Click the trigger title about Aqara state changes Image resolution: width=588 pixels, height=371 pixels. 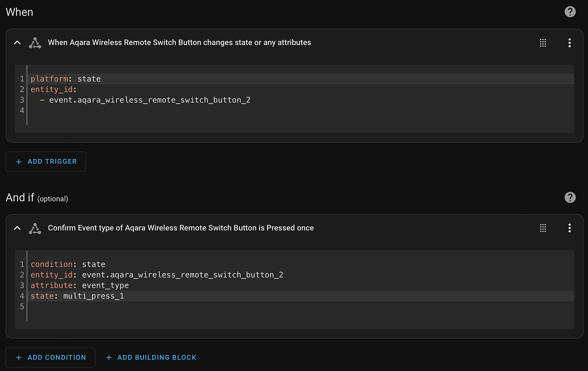coord(179,43)
